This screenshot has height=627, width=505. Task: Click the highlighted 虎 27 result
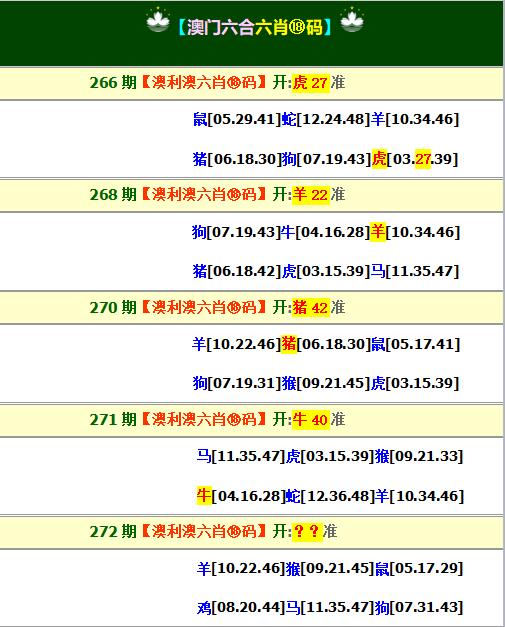(310, 83)
